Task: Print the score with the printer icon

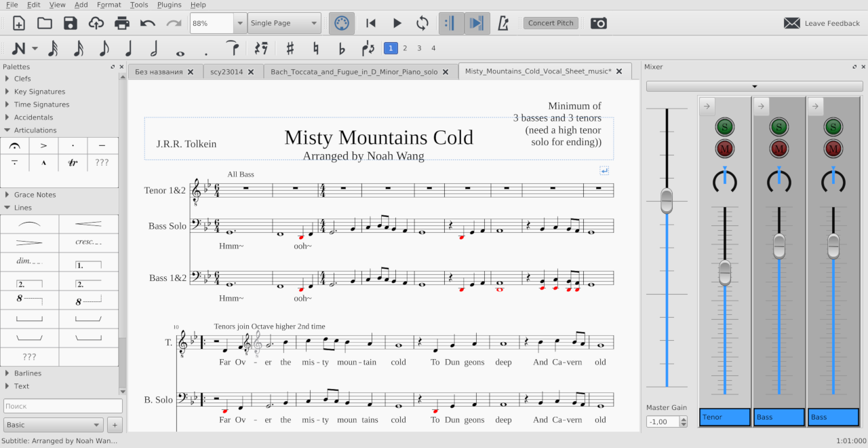Action: (x=122, y=23)
